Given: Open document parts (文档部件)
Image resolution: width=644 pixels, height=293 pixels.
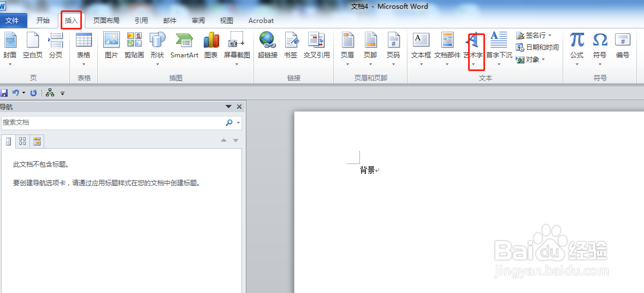Looking at the screenshot, I should point(447,49).
